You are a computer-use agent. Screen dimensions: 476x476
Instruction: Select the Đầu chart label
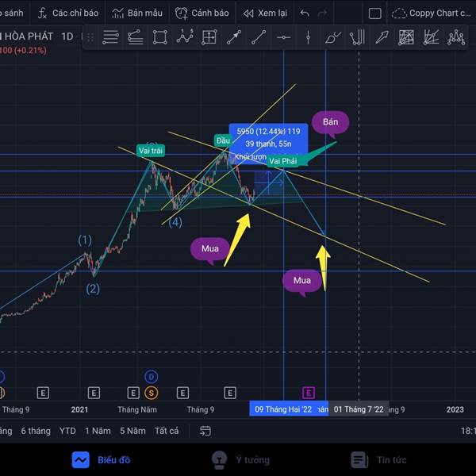point(223,140)
